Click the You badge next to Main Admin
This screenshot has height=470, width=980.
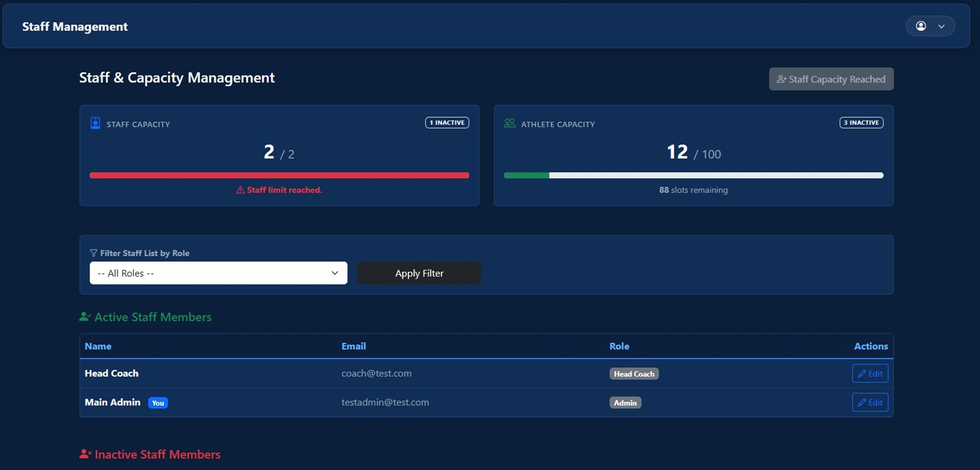pos(158,403)
